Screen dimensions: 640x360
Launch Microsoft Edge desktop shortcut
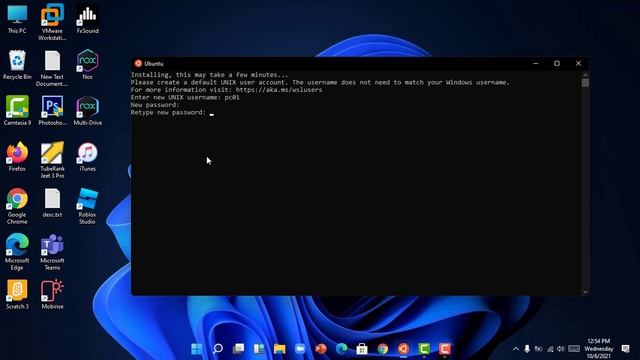17,252
